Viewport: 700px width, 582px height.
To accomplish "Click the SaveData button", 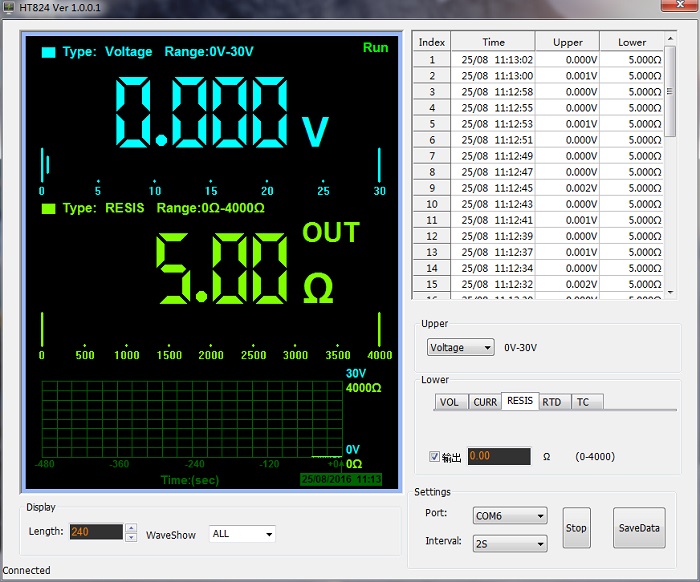I will (x=639, y=528).
